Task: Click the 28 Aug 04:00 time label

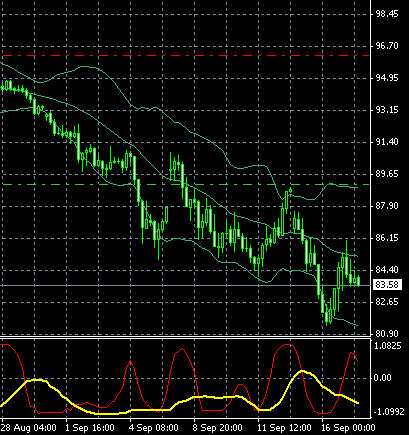Action: pos(29,427)
